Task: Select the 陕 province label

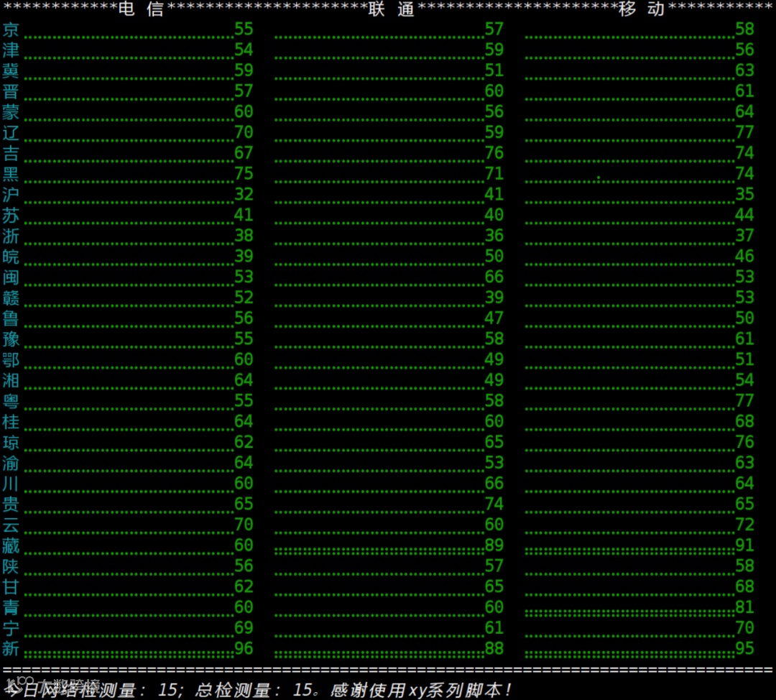Action: coord(11,566)
